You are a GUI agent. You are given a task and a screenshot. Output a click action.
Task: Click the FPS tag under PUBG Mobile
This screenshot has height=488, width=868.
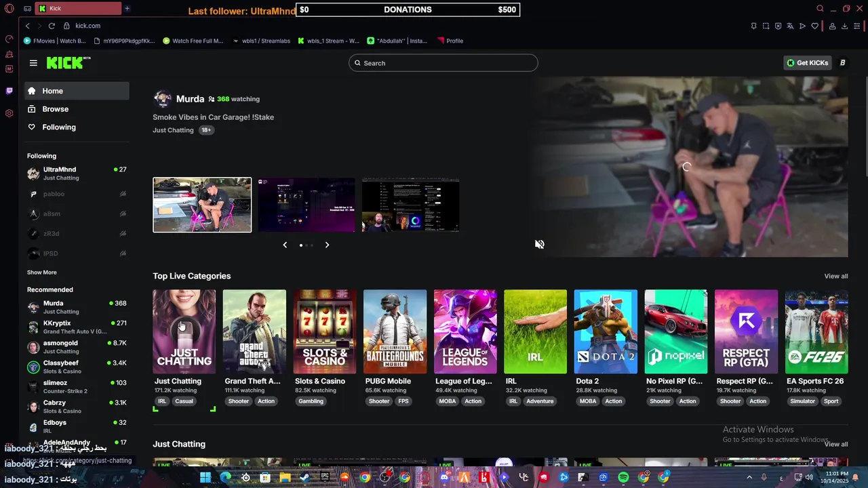403,401
